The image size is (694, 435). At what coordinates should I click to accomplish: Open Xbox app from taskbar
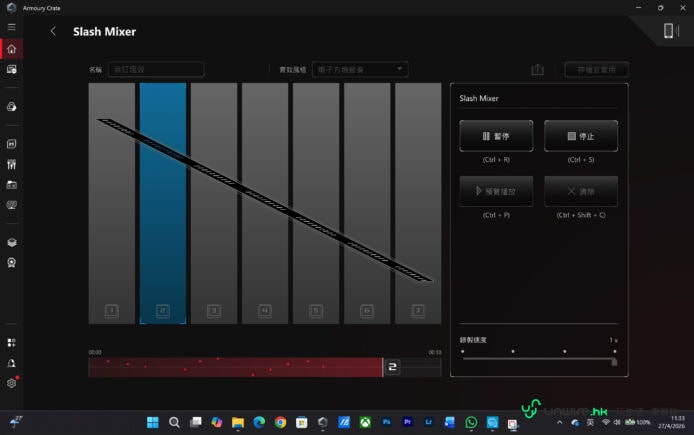coord(365,423)
